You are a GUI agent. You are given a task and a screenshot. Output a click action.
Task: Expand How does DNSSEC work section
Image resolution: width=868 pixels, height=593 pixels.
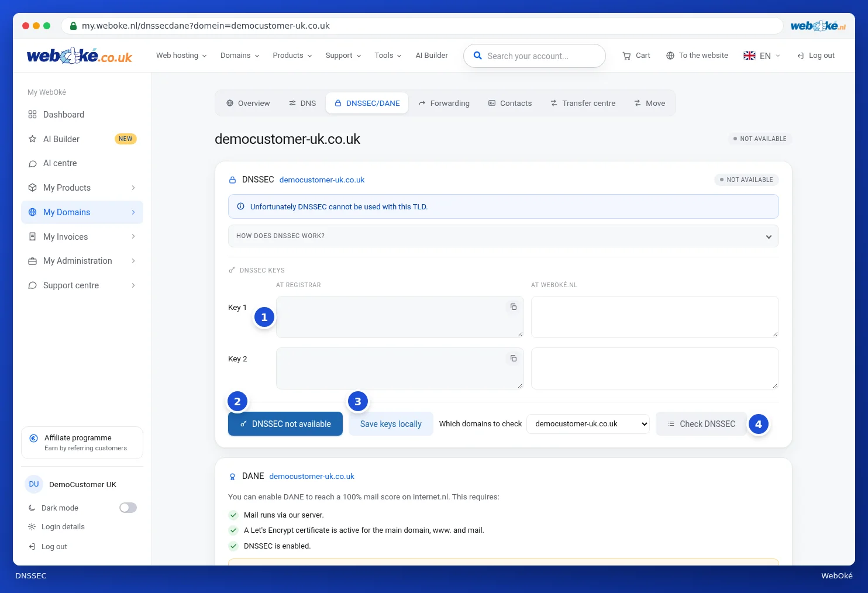point(503,236)
